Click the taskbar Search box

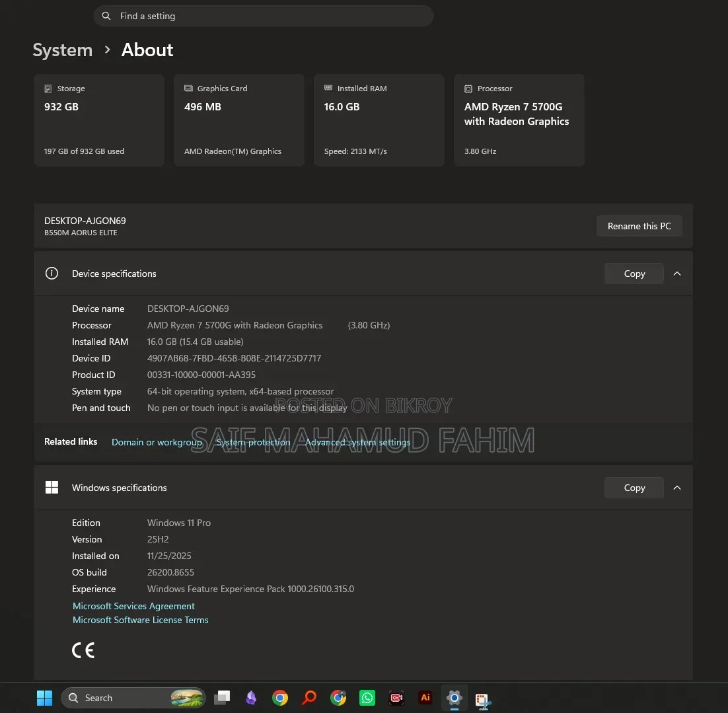[x=133, y=698]
